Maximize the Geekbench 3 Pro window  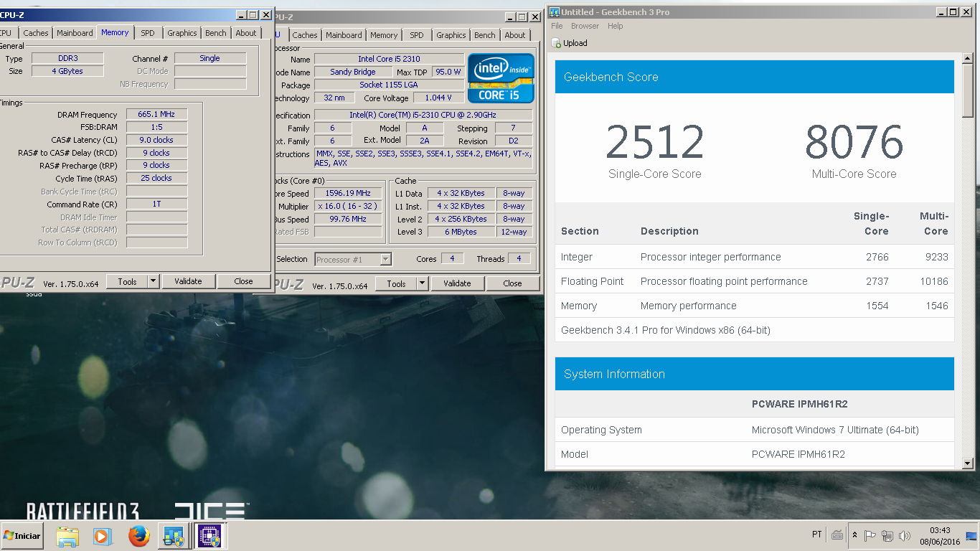click(953, 11)
